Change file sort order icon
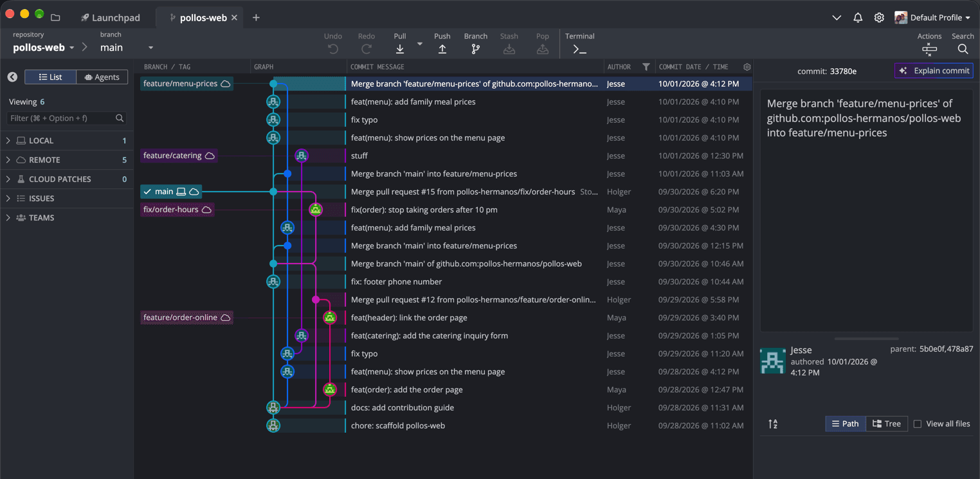 (x=773, y=424)
